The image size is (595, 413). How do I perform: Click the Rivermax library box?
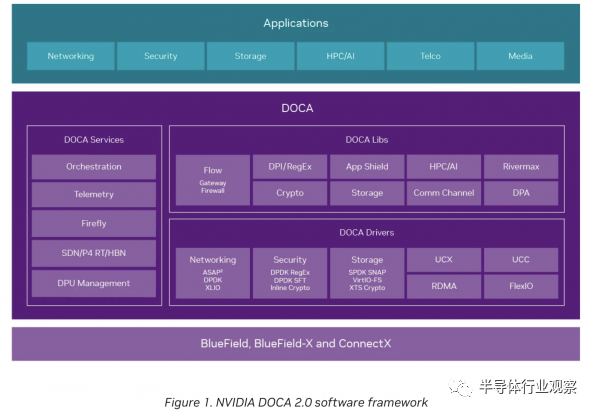click(521, 167)
